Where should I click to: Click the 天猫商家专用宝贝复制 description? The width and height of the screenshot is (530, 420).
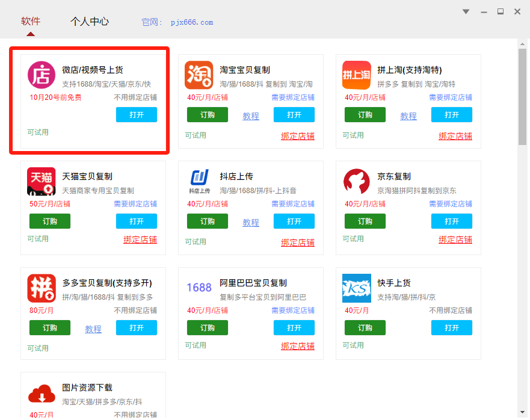(x=98, y=191)
